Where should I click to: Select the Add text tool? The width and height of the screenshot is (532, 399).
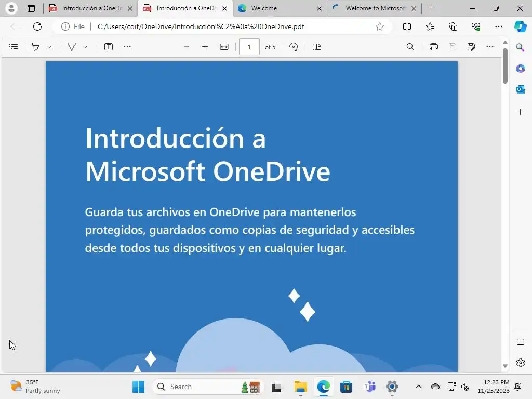[109, 47]
